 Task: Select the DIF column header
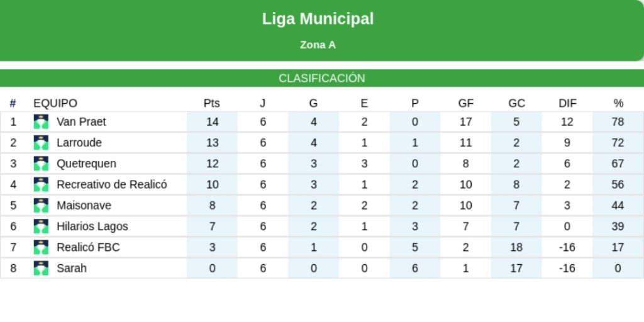pos(567,104)
